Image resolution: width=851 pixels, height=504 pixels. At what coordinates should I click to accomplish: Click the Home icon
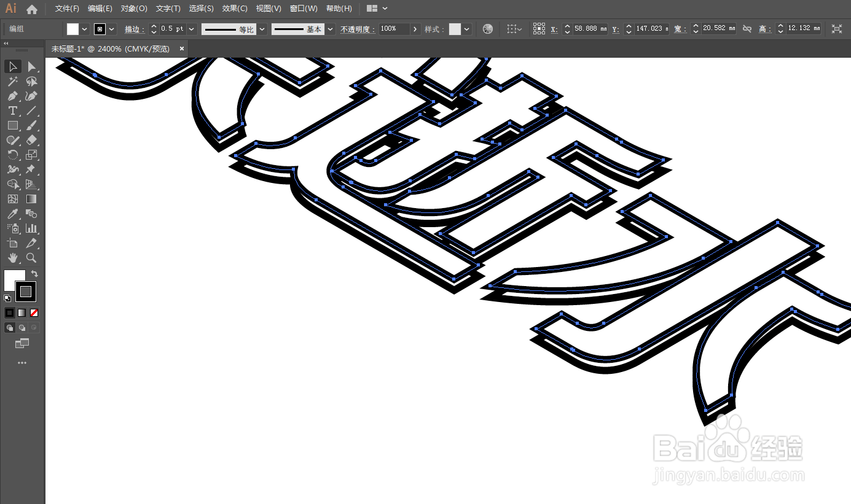pos(32,9)
